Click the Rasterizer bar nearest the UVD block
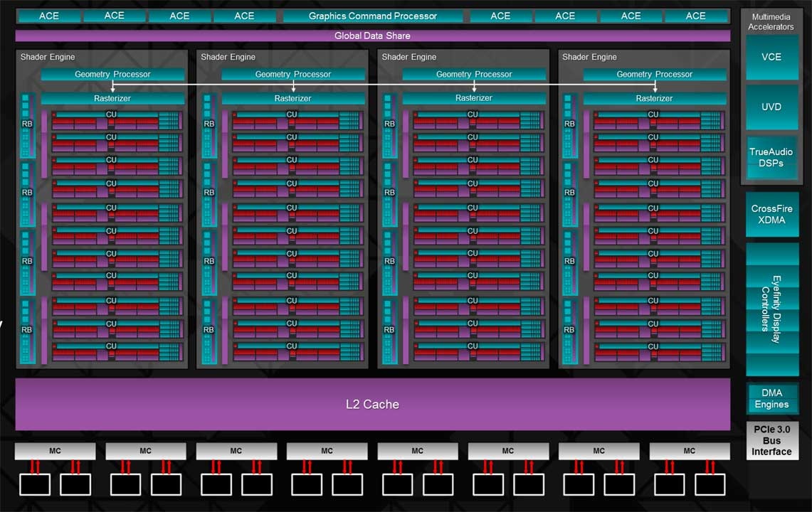The image size is (812, 512). [655, 98]
